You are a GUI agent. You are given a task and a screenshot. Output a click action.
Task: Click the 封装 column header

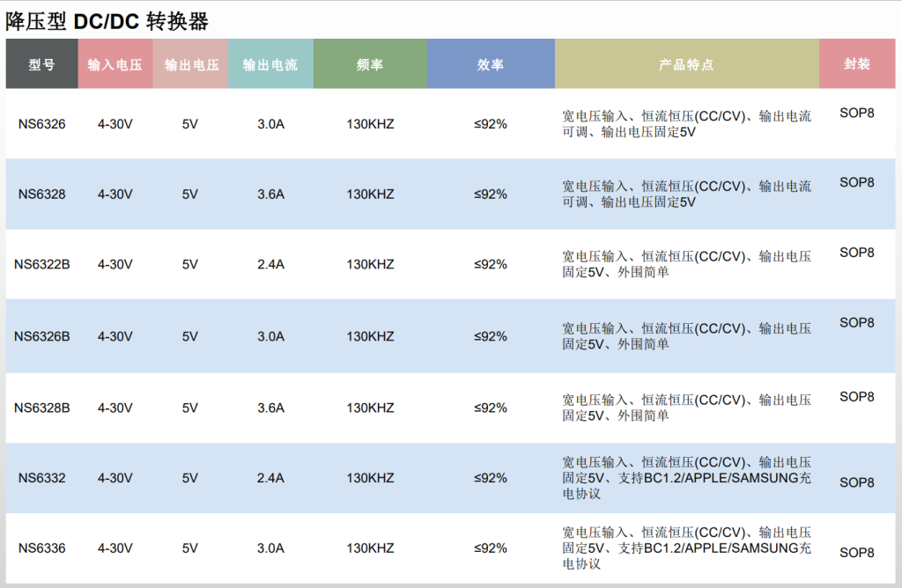(857, 63)
